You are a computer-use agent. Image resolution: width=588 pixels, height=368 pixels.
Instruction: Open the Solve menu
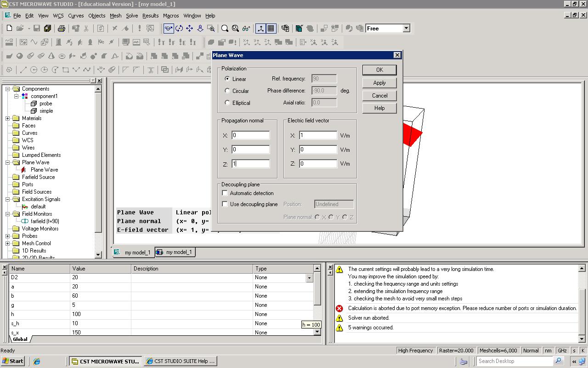pyautogui.click(x=132, y=16)
